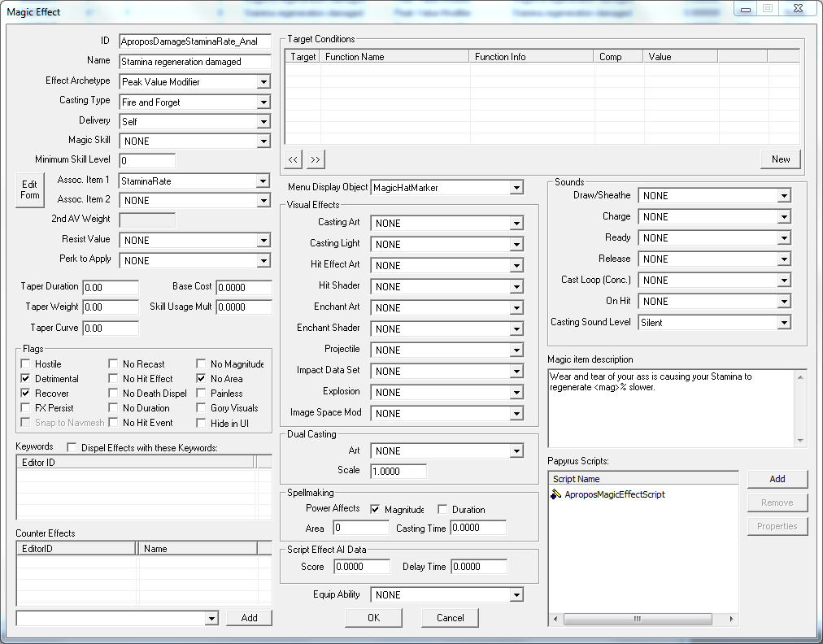823x644 pixels.
Task: Toggle the Painless checkbox
Action: coord(201,393)
